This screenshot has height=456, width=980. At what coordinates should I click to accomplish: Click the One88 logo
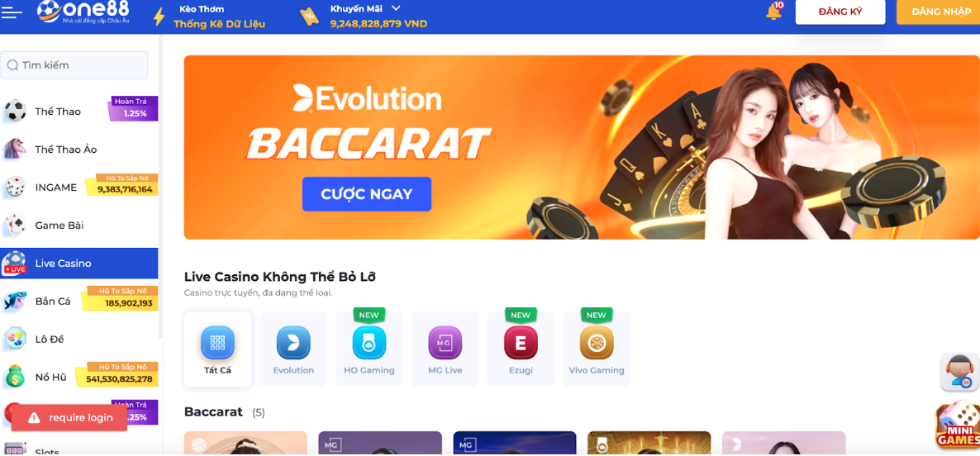pyautogui.click(x=83, y=13)
